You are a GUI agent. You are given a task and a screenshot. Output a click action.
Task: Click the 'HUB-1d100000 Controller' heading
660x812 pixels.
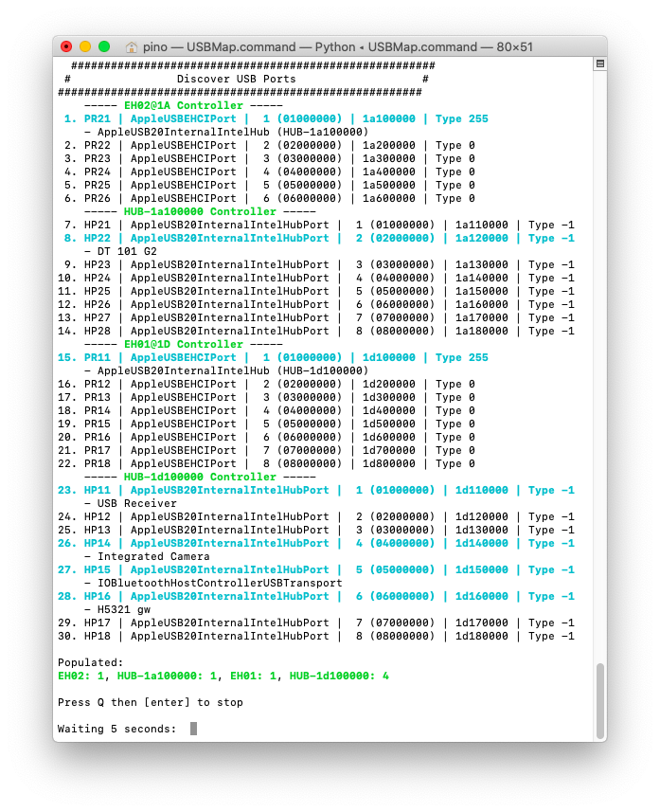(x=200, y=477)
